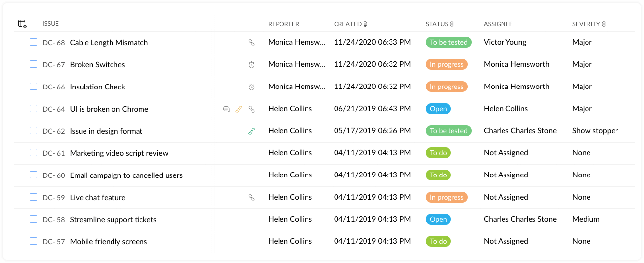Screen dimensions: 644x263
Task: Open comment icon on UI is broken row
Action: tap(226, 109)
